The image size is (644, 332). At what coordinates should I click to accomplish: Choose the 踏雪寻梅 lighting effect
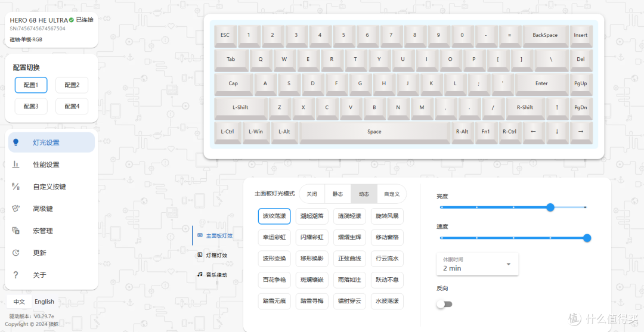[312, 301]
